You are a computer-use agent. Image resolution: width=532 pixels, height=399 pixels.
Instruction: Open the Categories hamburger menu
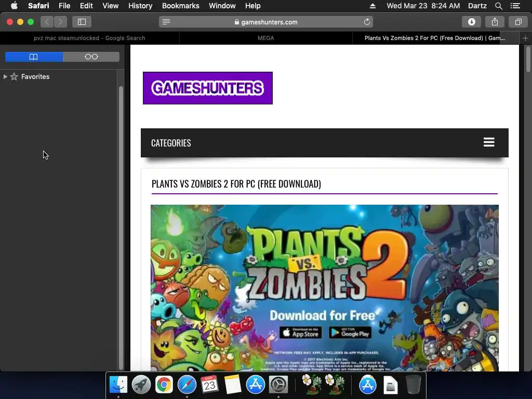click(489, 142)
